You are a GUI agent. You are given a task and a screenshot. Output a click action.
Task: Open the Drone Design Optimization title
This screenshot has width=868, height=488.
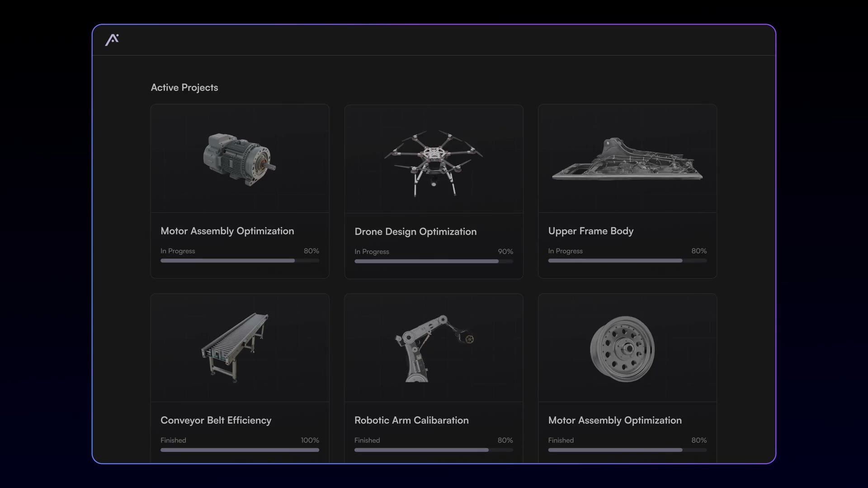415,232
